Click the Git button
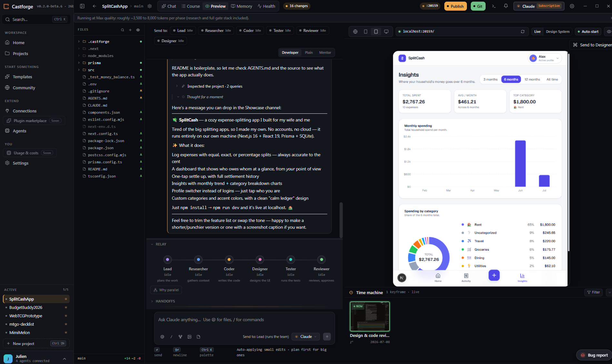Screen dimensions: 612x364 (478, 6)
